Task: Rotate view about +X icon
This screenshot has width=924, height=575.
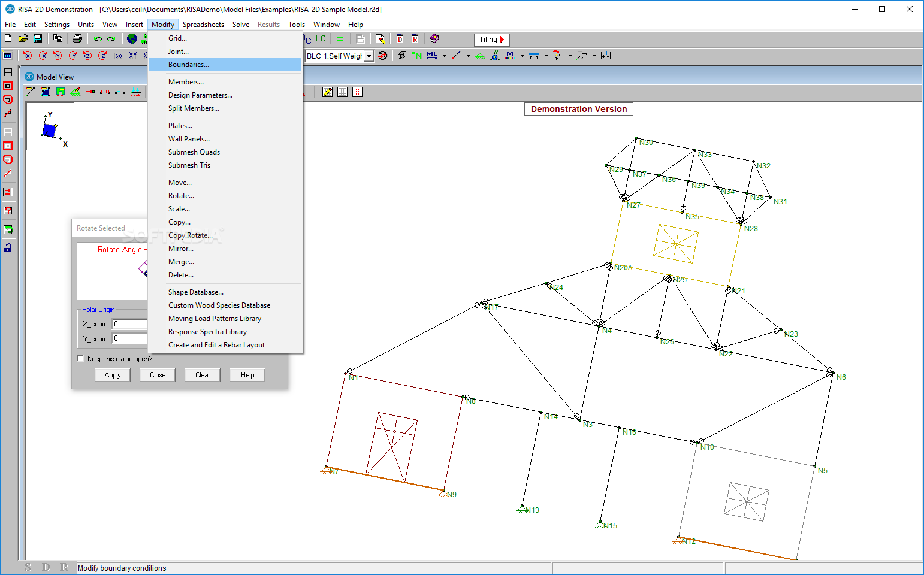Action: 28,55
